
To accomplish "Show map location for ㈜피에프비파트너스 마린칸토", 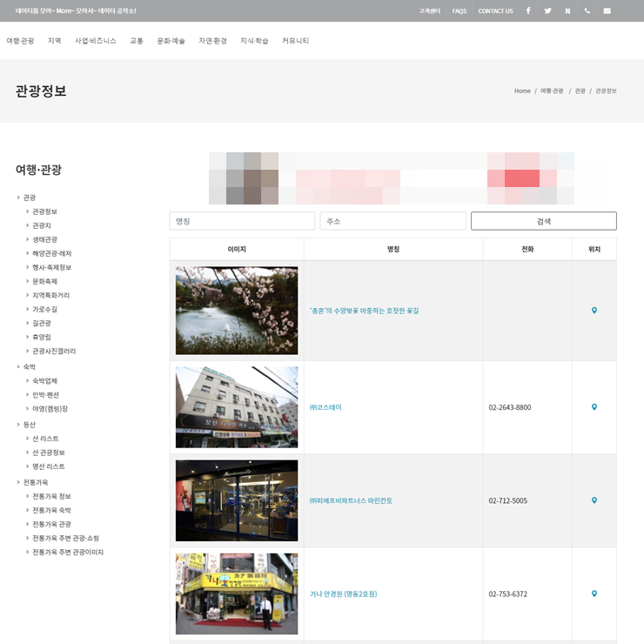I will pyautogui.click(x=594, y=500).
